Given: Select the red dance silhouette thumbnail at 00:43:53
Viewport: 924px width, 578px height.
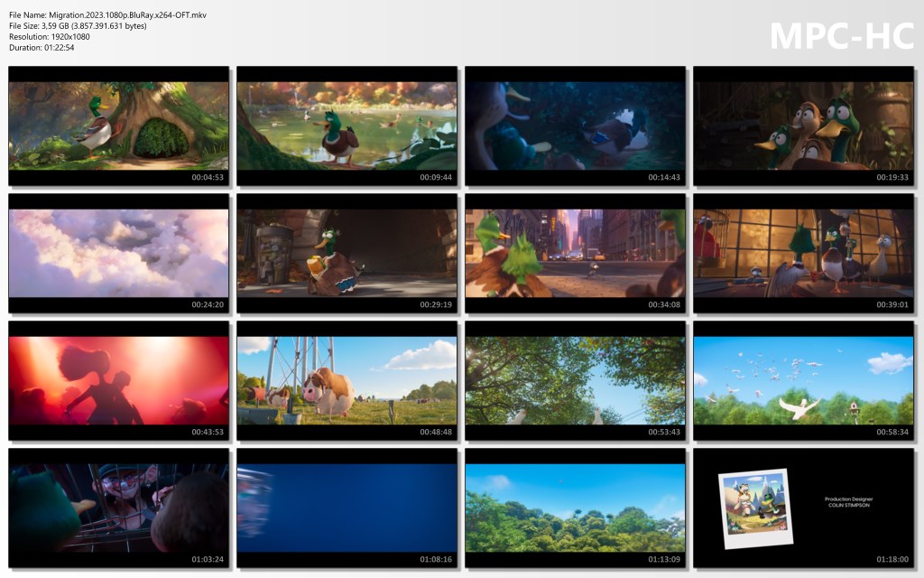Looking at the screenshot, I should point(119,380).
